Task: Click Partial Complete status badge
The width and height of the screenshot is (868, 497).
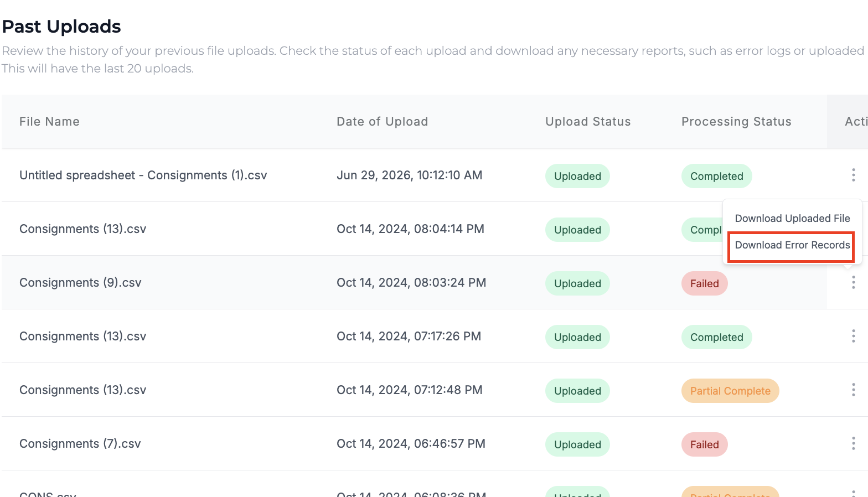Action: click(730, 391)
